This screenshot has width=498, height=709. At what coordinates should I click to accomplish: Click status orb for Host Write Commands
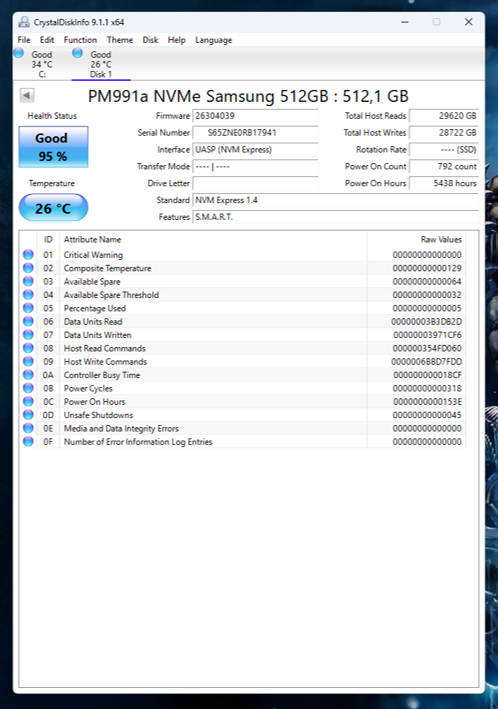coord(28,361)
